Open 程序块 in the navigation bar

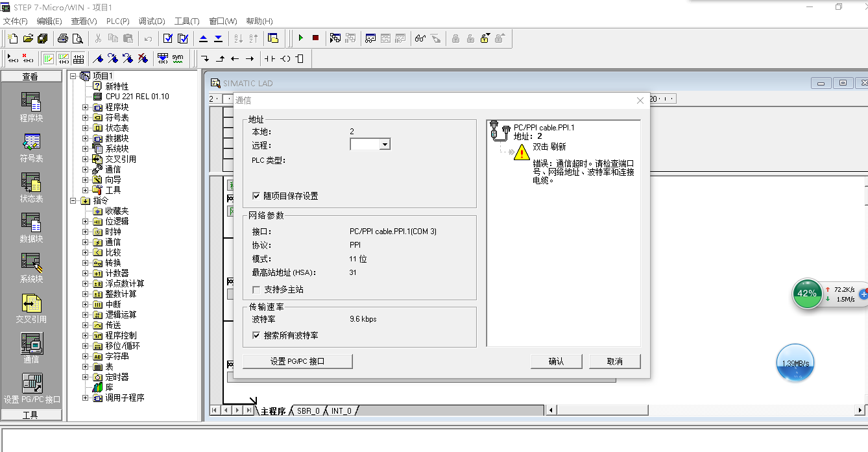click(31, 106)
